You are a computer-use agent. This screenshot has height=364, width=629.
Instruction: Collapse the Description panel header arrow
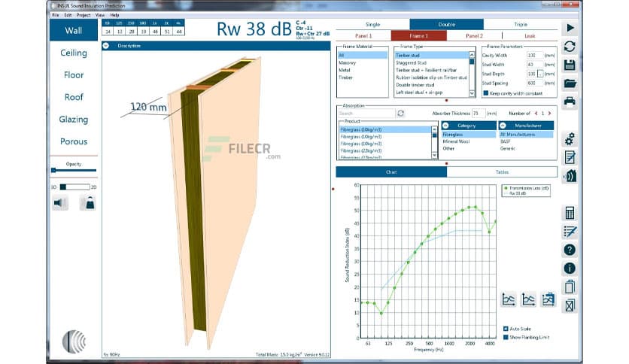[106, 46]
